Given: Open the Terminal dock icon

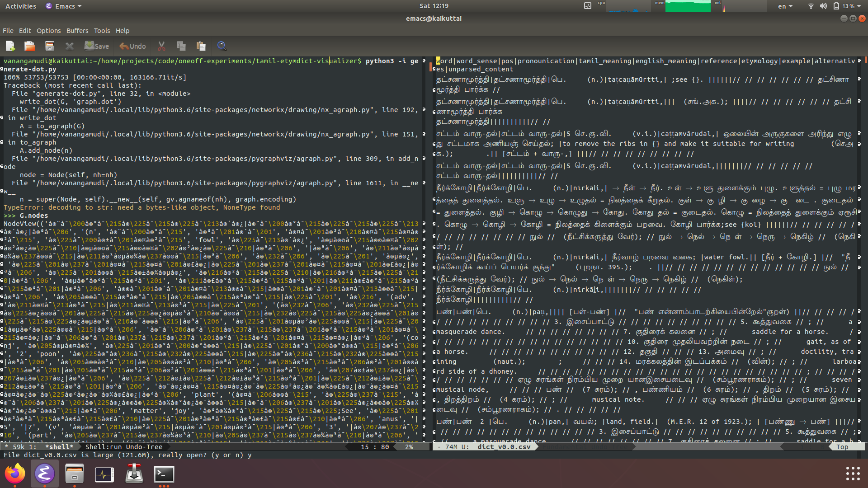Looking at the screenshot, I should point(164,474).
